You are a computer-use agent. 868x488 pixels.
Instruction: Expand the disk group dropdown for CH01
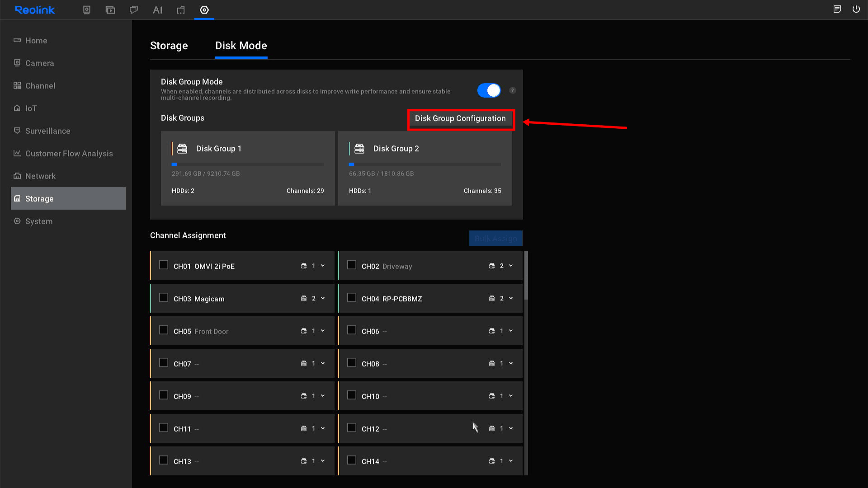pos(323,266)
